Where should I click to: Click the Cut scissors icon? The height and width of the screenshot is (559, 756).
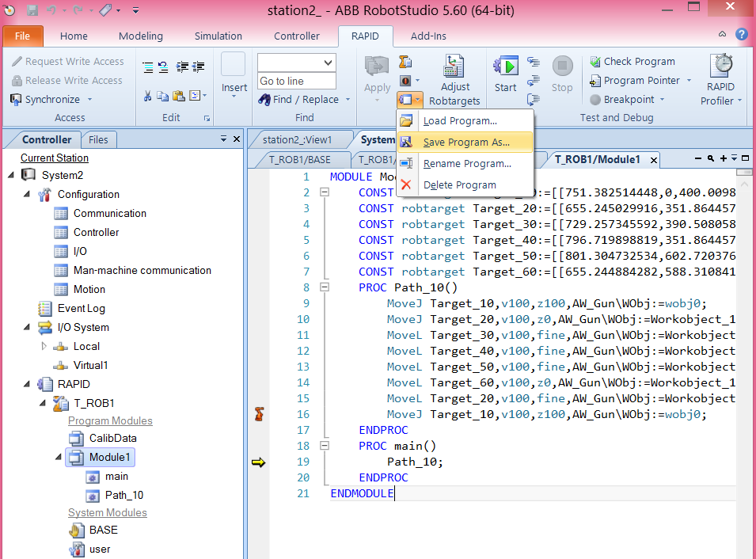tap(148, 96)
